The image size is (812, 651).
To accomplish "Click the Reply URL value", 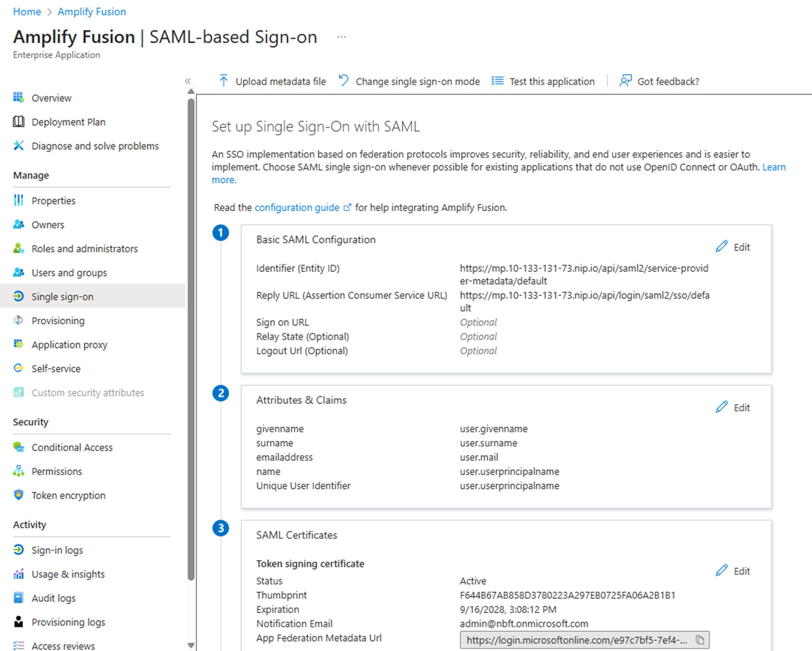I will pyautogui.click(x=585, y=301).
